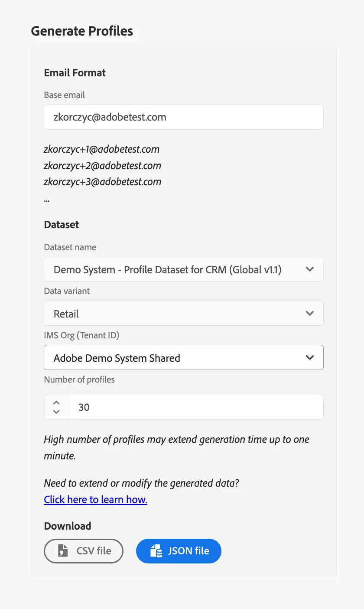
Task: Click the chevron arrow beside Retail
Action: (x=310, y=314)
